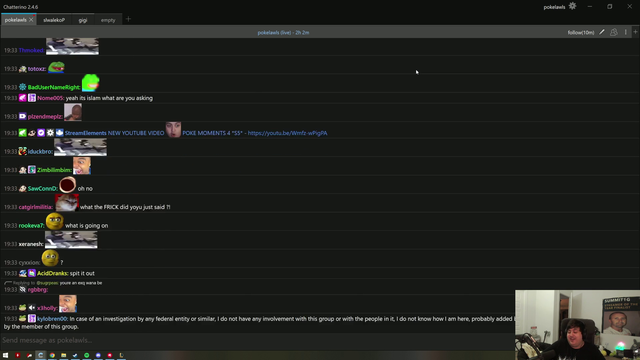Click the Zimbilimbim username
The height and width of the screenshot is (360, 640).
pos(54,170)
